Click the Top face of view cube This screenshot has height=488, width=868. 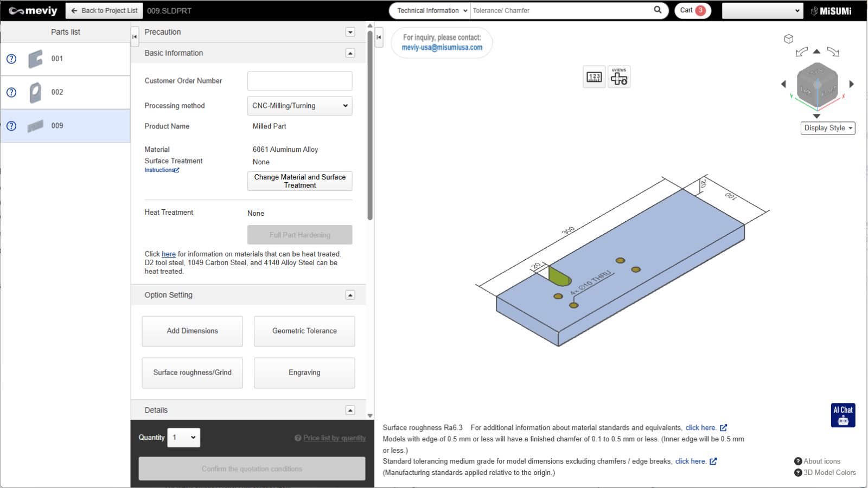(816, 71)
